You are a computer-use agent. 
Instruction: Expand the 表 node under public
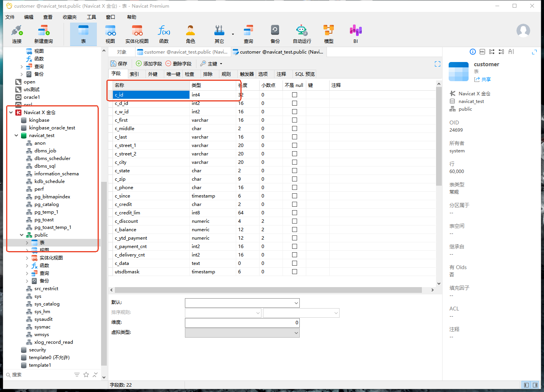tap(27, 242)
